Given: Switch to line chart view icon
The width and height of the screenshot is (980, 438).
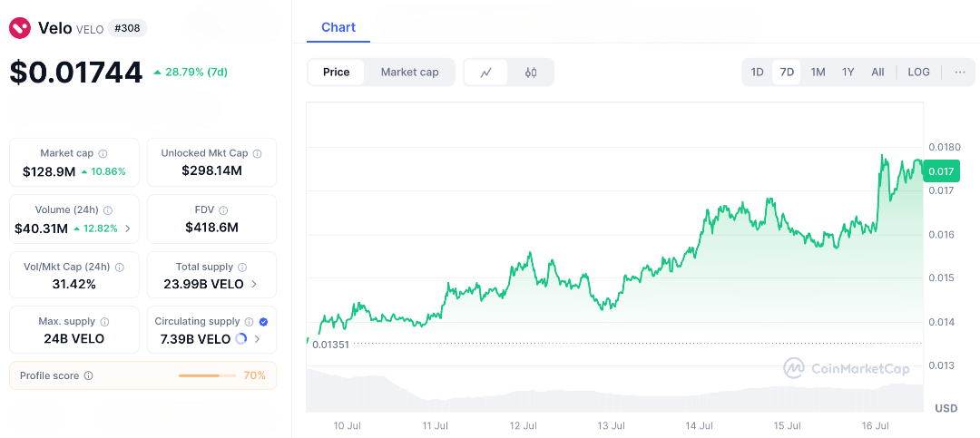Looking at the screenshot, I should pyautogui.click(x=486, y=73).
